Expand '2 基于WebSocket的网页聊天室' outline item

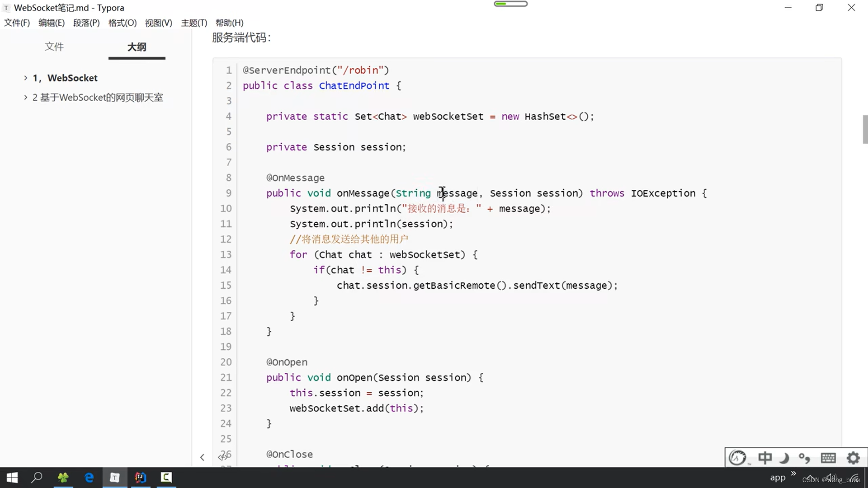point(26,97)
